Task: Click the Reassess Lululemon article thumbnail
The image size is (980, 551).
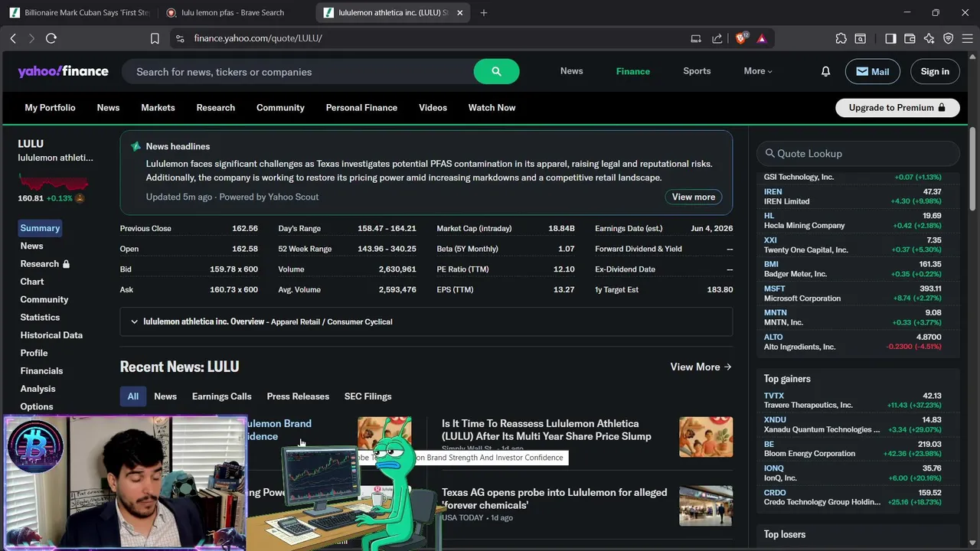Action: (706, 437)
